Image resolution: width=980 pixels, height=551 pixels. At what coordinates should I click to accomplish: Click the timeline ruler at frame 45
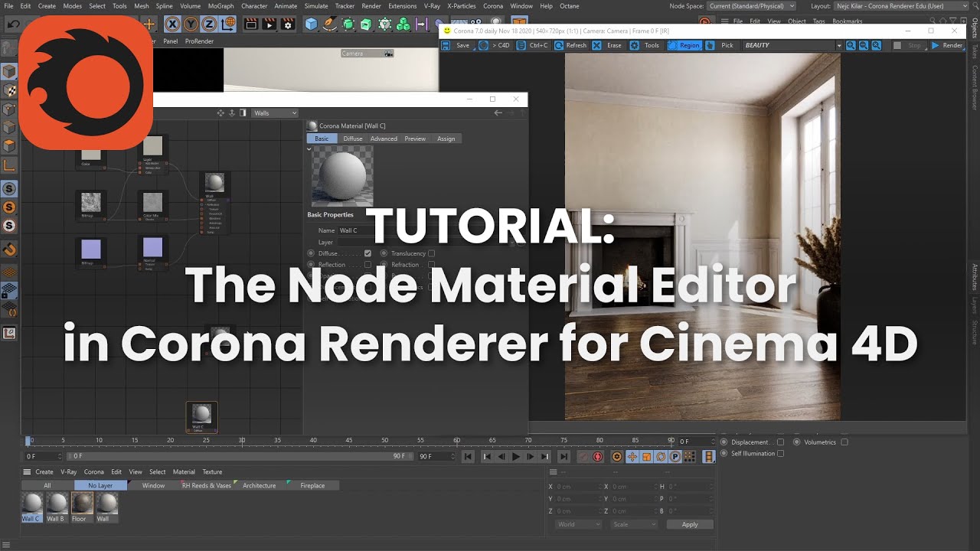click(349, 441)
